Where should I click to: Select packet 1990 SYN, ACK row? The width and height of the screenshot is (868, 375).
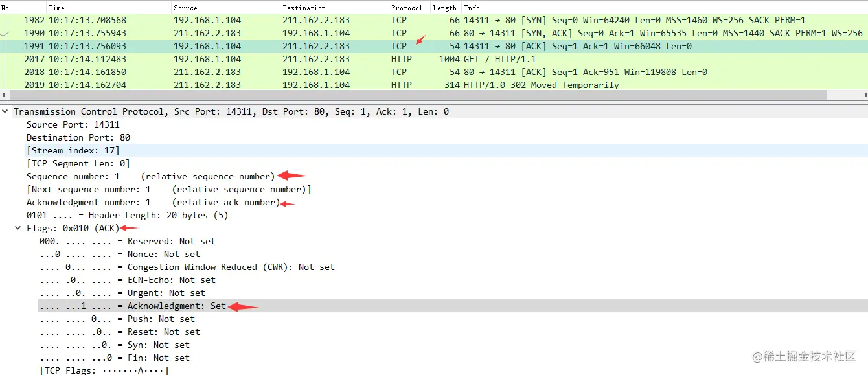(434, 33)
